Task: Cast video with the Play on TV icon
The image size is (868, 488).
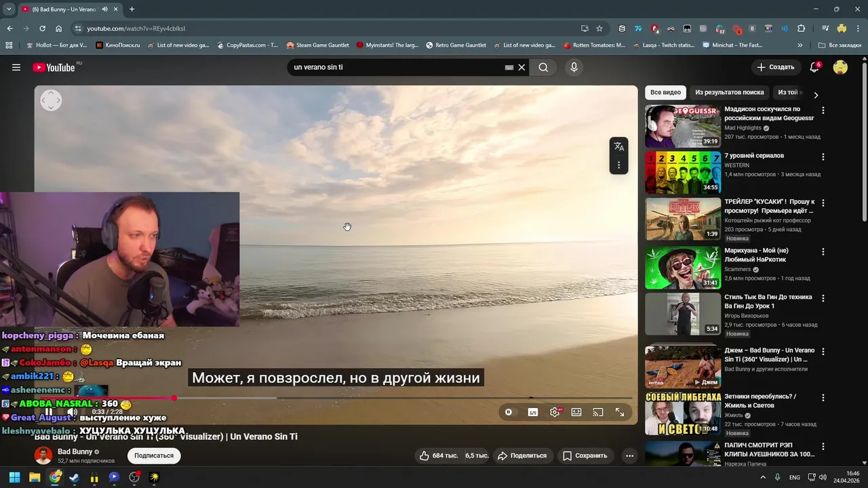Action: point(598,412)
